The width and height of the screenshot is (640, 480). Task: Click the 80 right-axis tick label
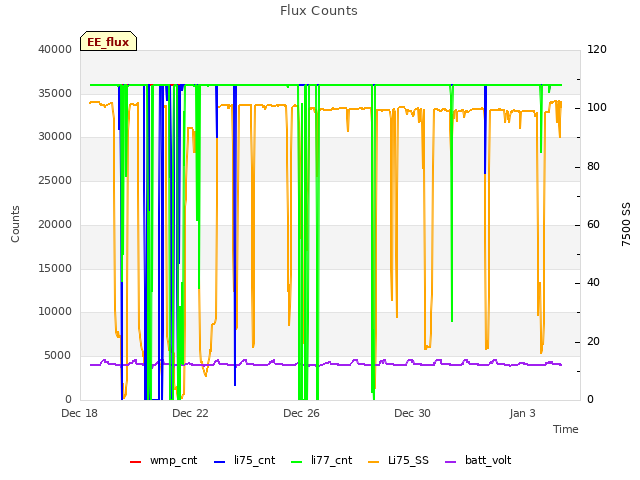tap(593, 166)
